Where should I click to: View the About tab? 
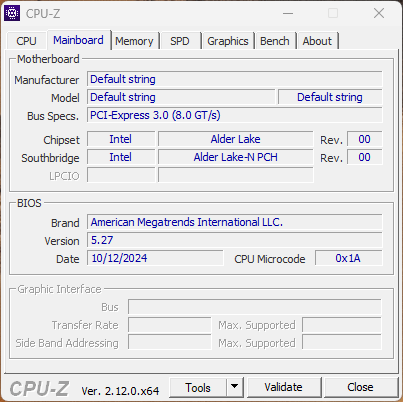point(317,41)
